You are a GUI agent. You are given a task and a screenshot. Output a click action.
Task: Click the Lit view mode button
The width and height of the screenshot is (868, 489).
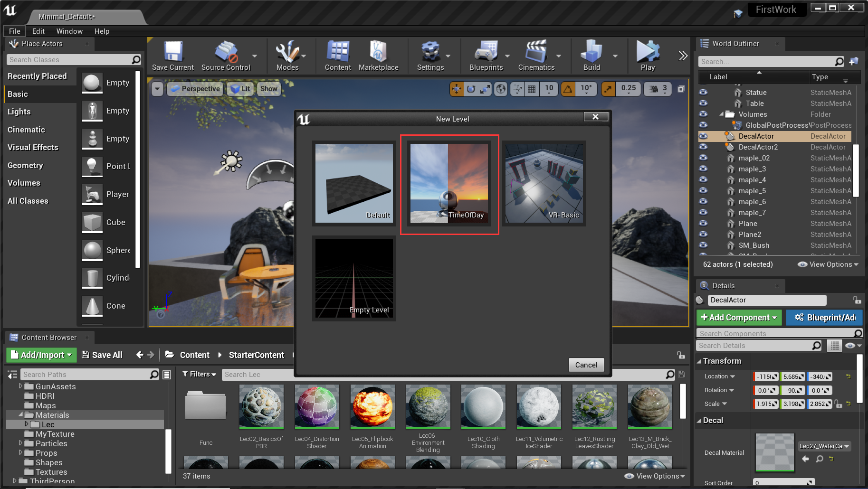pyautogui.click(x=240, y=89)
